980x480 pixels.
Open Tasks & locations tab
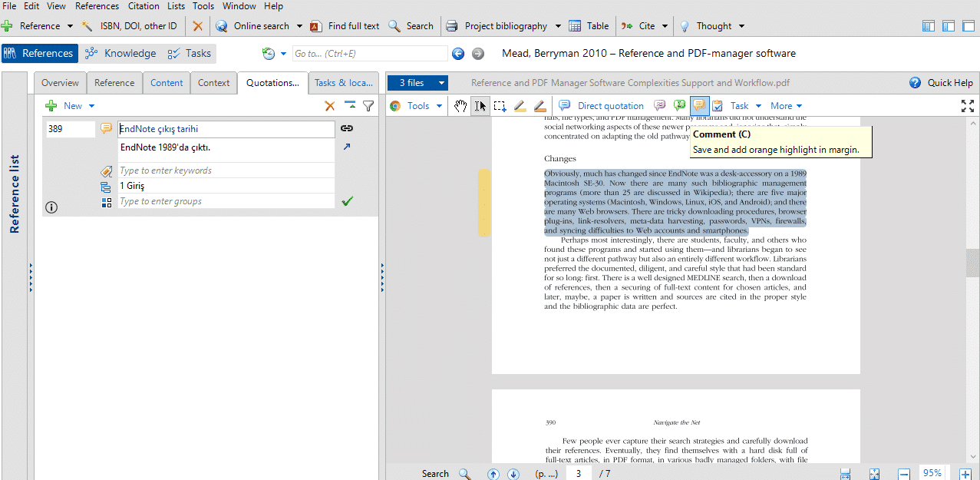(x=344, y=83)
